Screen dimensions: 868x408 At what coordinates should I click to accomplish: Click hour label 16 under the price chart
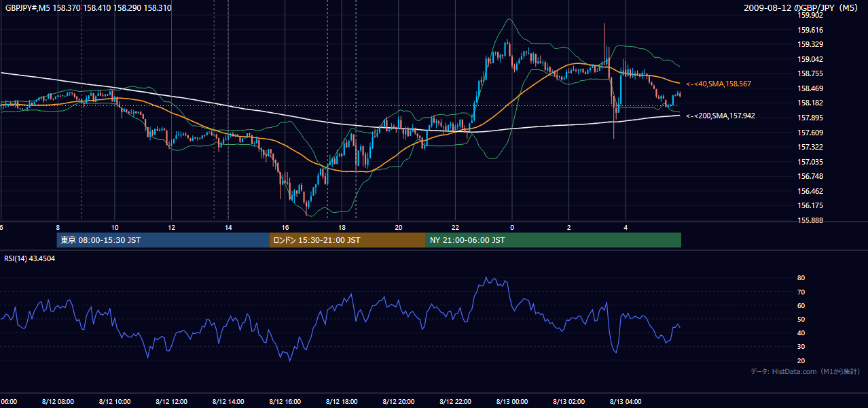(285, 228)
